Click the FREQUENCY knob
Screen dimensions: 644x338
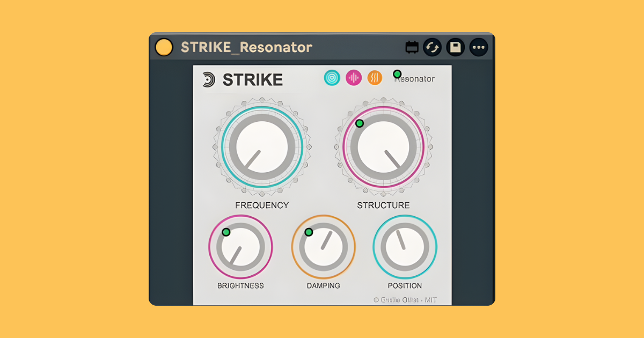point(262,146)
